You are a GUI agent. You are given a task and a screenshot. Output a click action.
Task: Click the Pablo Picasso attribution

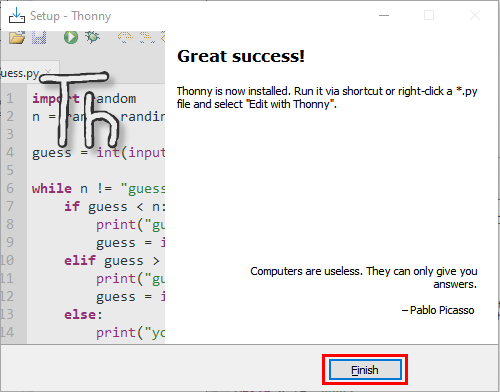point(438,310)
